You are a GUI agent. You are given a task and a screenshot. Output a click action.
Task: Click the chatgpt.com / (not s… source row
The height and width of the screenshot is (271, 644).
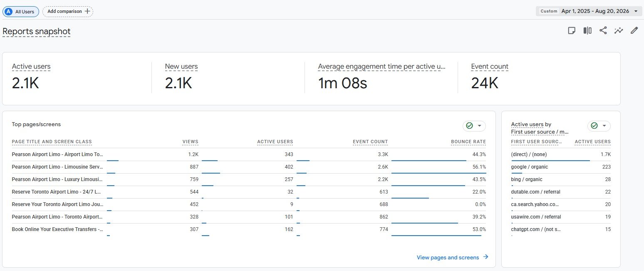pyautogui.click(x=561, y=229)
